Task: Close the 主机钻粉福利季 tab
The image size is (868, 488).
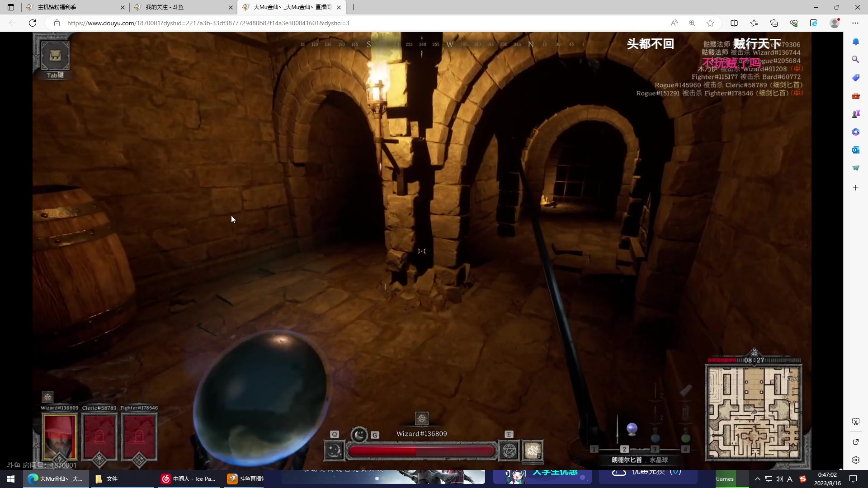Action: tap(123, 7)
